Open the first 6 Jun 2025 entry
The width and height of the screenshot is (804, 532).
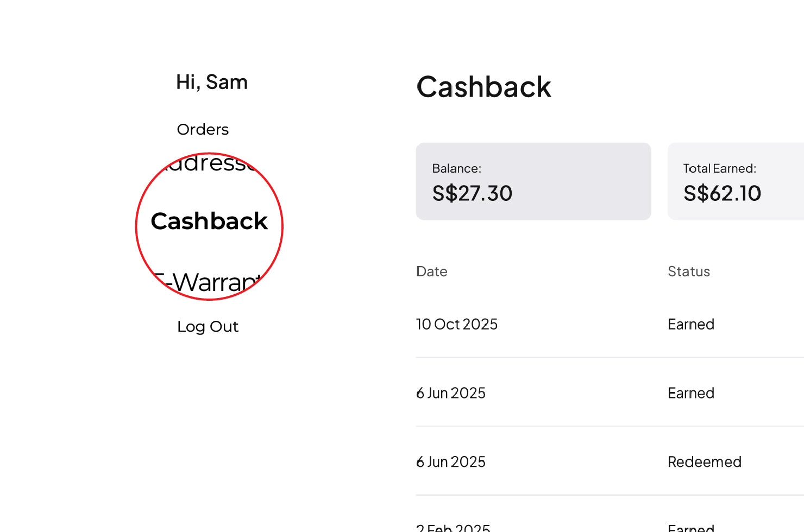[450, 392]
